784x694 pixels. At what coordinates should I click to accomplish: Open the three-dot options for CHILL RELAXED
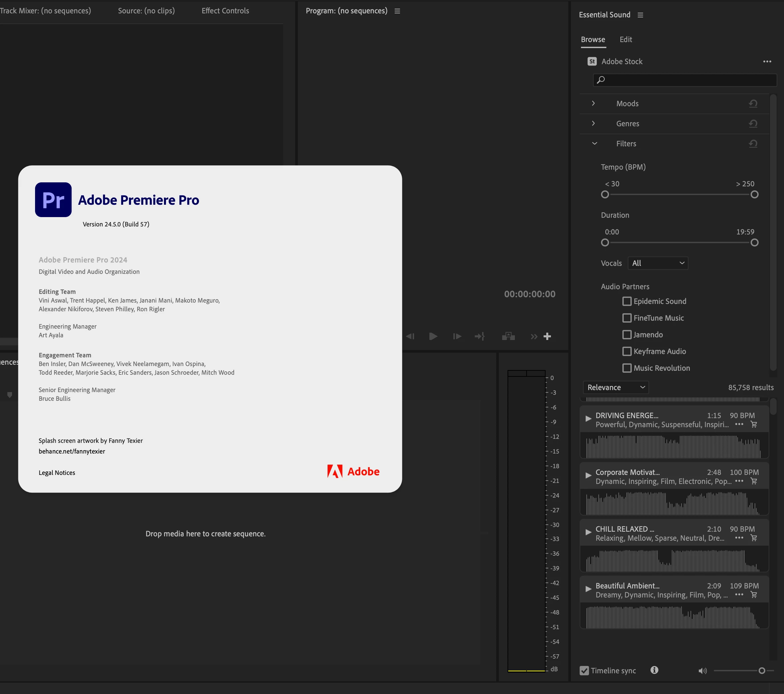click(x=739, y=538)
